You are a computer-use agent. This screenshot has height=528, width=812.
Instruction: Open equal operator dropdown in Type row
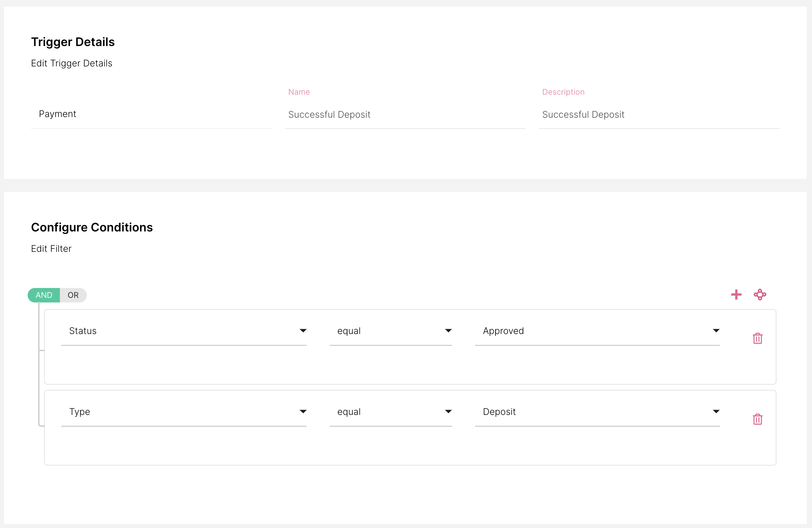391,412
